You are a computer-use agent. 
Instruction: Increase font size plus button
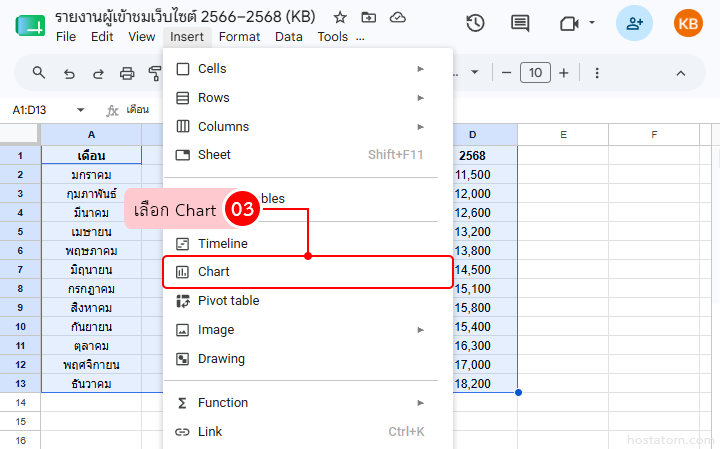tap(563, 73)
